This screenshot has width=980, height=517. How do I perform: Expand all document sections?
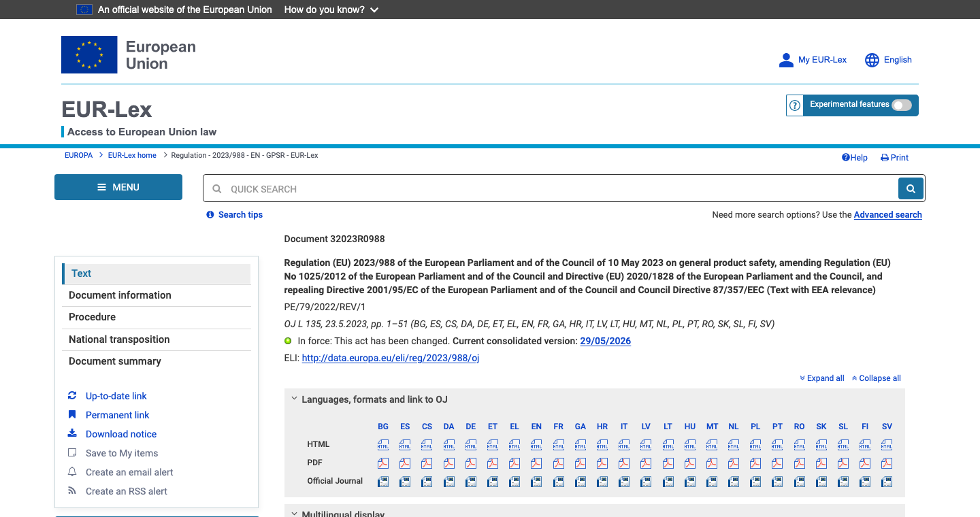[822, 378]
